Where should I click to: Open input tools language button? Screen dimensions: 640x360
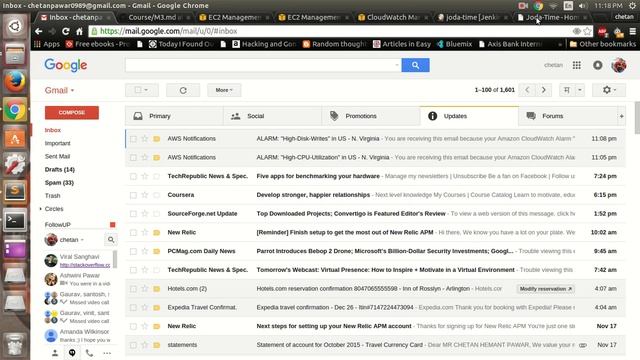point(567,90)
